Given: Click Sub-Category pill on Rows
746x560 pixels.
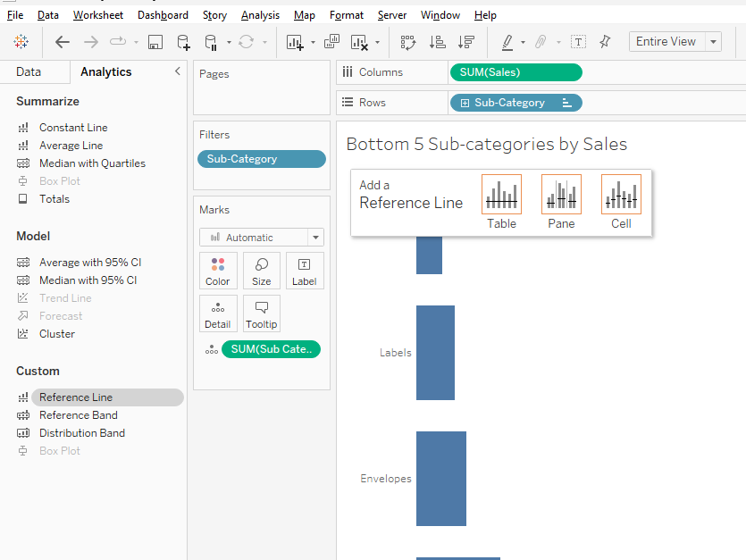Looking at the screenshot, I should tap(516, 103).
